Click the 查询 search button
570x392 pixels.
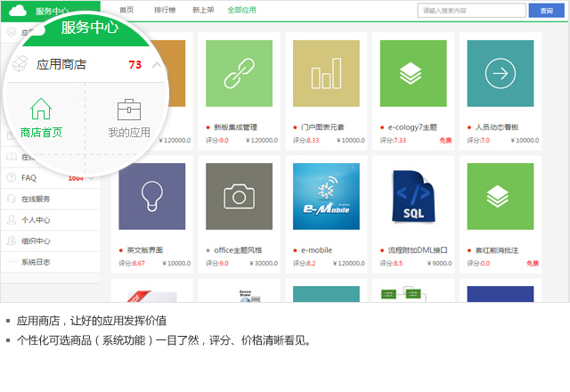(x=546, y=11)
